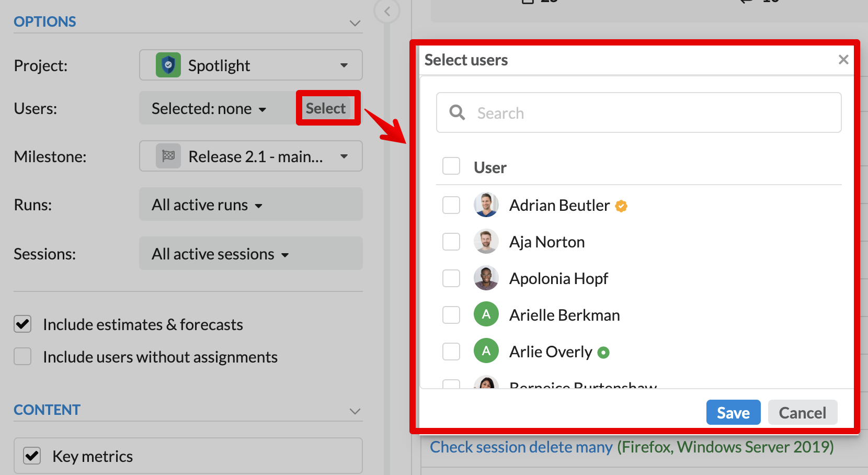Save the user selection

[733, 412]
